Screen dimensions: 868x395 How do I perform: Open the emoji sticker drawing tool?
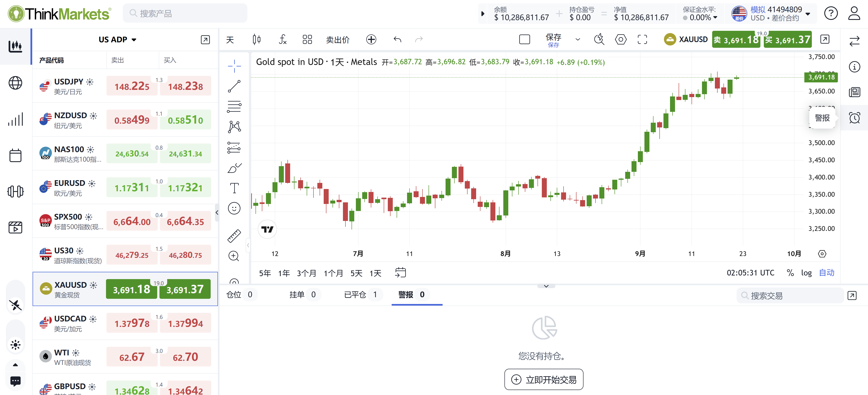234,208
